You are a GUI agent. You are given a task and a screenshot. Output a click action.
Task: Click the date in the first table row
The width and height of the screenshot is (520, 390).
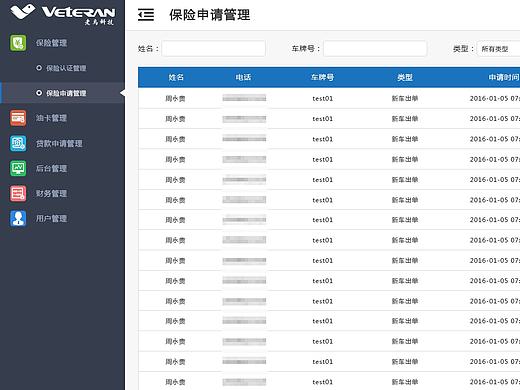click(495, 98)
